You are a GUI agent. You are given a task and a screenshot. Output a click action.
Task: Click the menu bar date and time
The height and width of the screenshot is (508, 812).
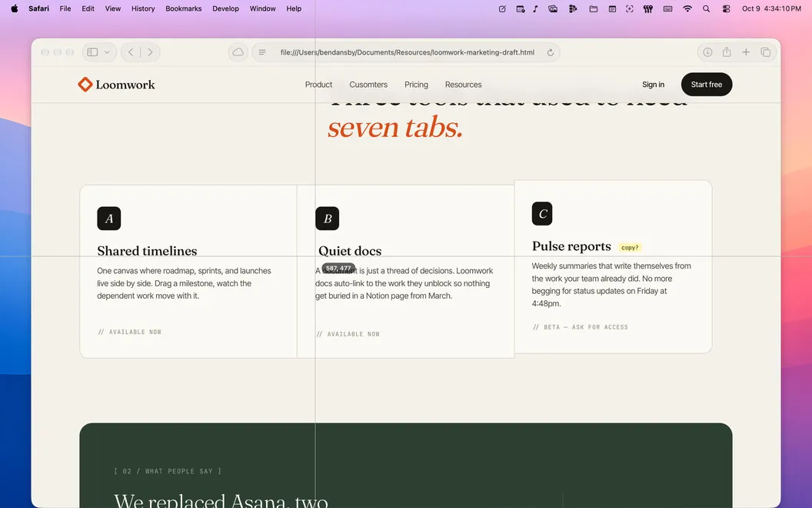(x=771, y=8)
